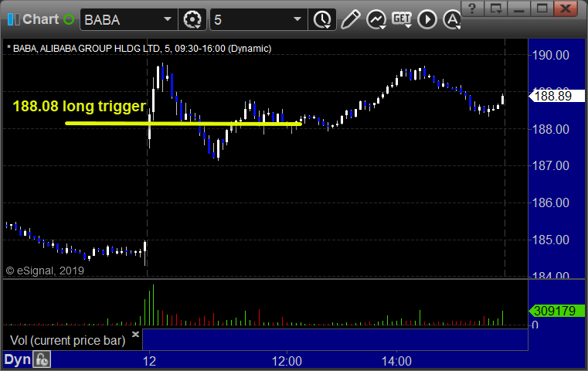The height and width of the screenshot is (371, 588).
Task: Toggle the lock icon next to Dyn
Action: [42, 359]
